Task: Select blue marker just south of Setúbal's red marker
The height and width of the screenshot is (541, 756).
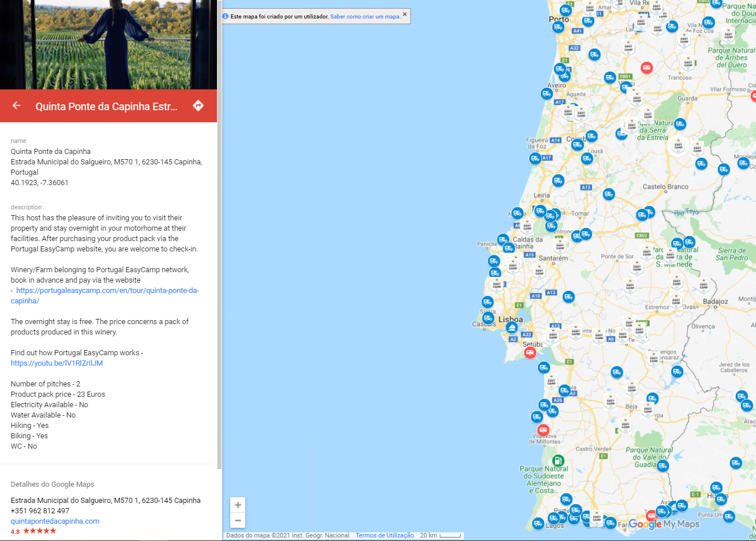Action: (x=544, y=367)
